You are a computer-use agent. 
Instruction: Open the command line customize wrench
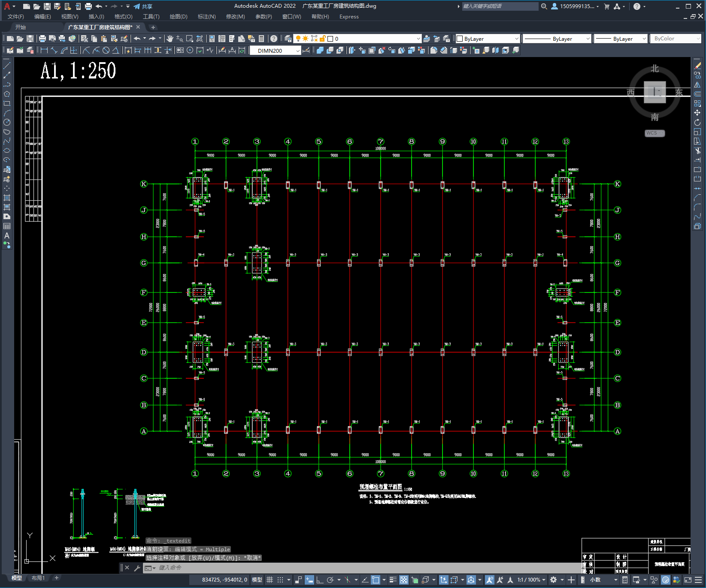(137, 568)
